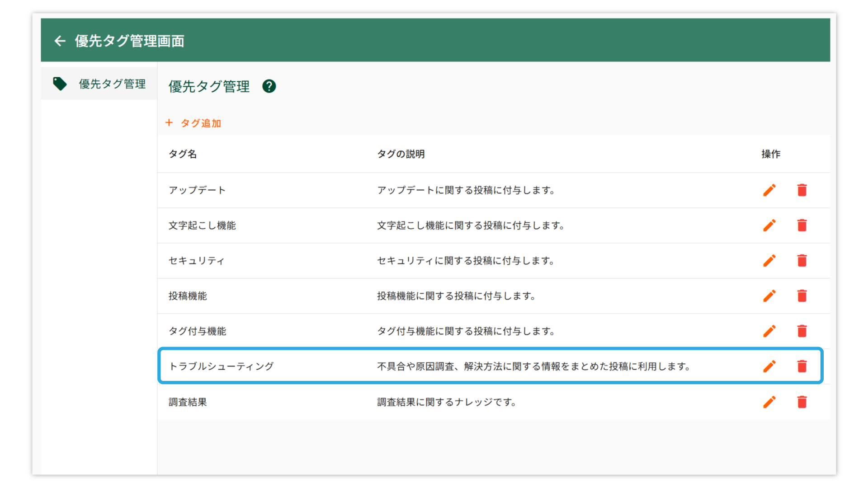This screenshot has height=488, width=868.
Task: Edit the セキュリティ tag
Action: (x=769, y=261)
